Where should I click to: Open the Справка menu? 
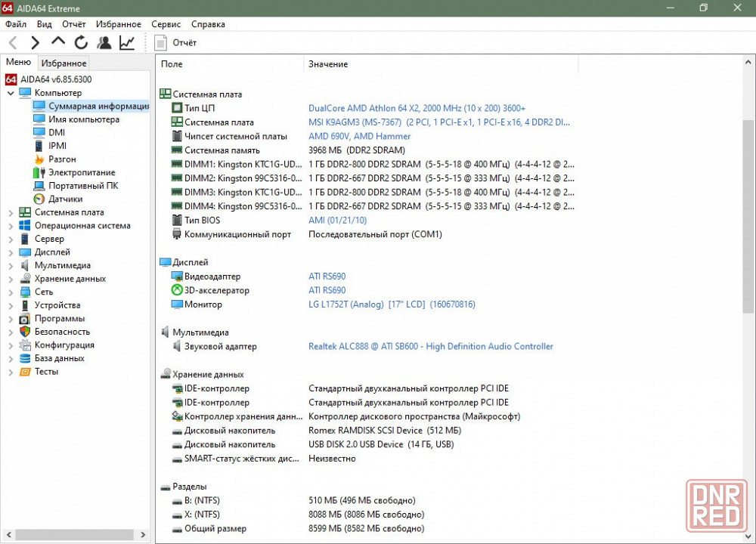point(208,24)
